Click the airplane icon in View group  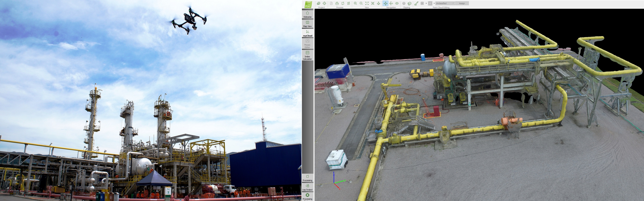(x=379, y=3)
